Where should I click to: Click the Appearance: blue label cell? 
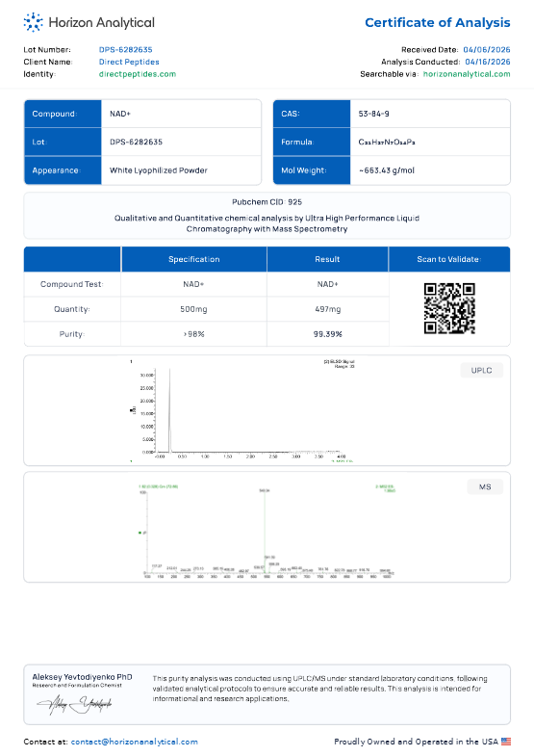coord(64,170)
